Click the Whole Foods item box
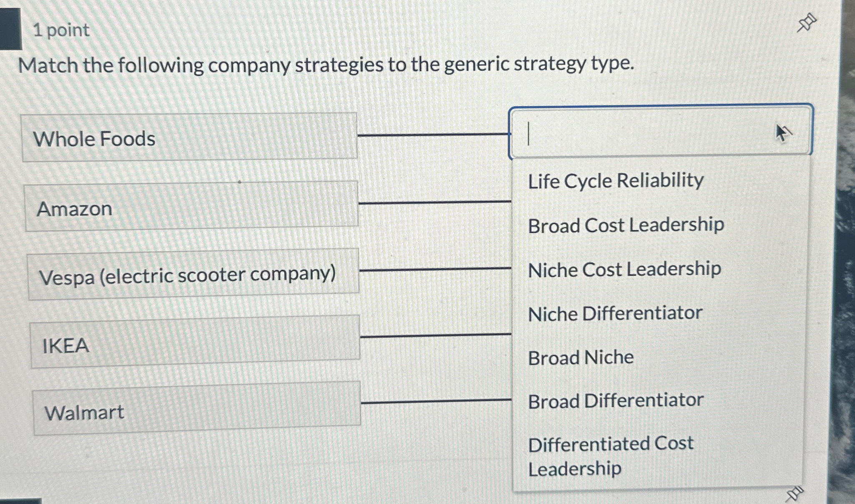Screen dimensions: 855x504 tap(189, 137)
